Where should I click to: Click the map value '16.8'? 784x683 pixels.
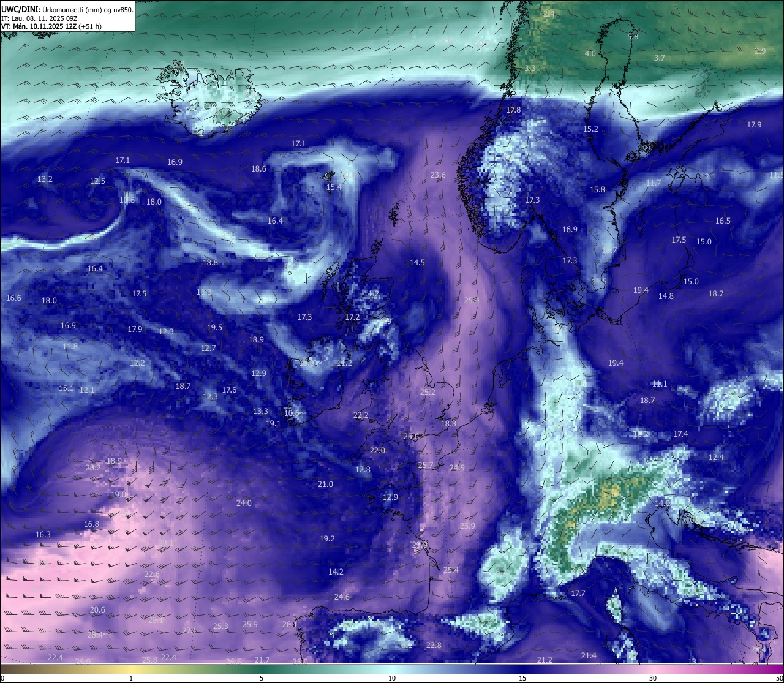(91, 524)
